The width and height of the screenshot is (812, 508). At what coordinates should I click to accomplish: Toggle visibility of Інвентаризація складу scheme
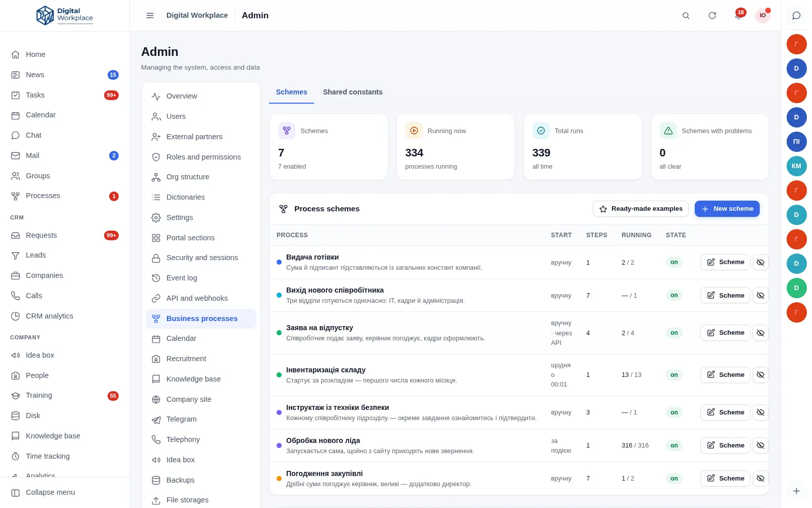pyautogui.click(x=760, y=375)
